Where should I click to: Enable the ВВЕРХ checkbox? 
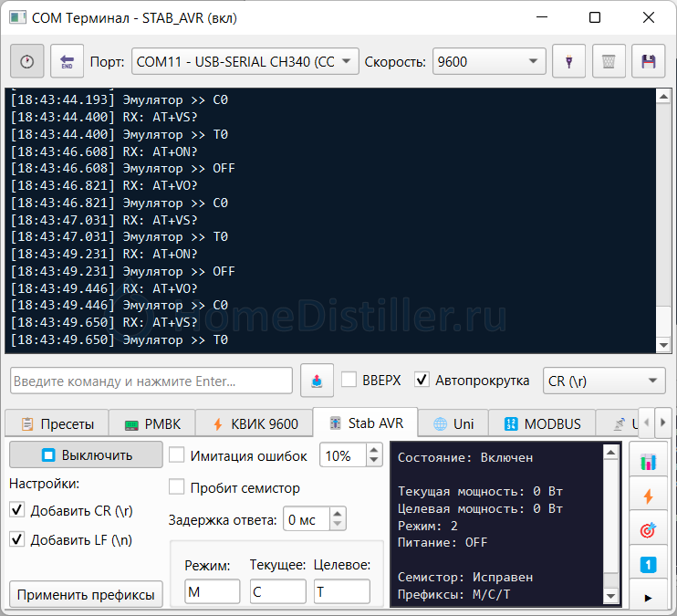(349, 380)
